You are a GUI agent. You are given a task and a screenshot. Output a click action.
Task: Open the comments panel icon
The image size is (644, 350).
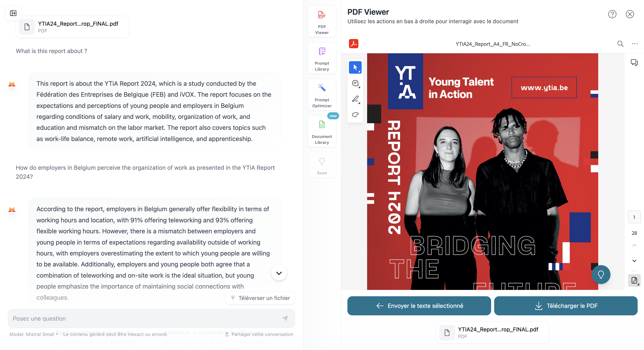coord(634,62)
